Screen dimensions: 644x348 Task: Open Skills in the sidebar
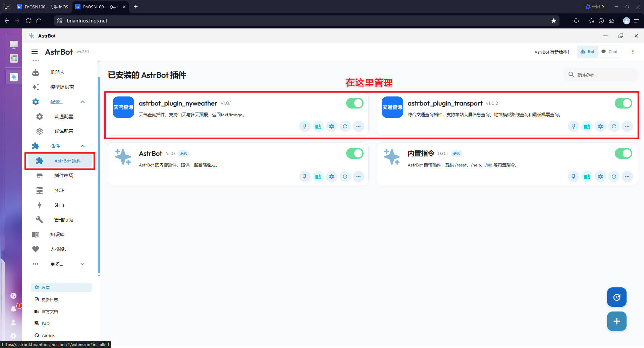(60, 205)
